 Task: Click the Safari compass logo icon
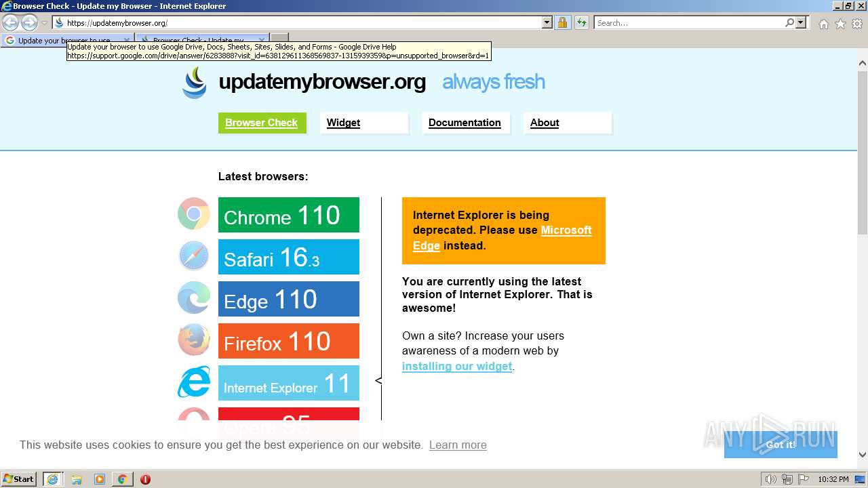[x=194, y=256]
